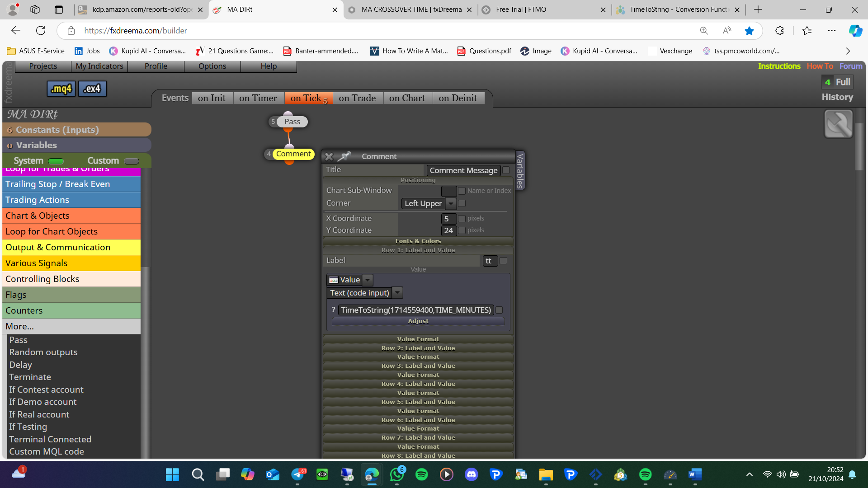This screenshot has height=488, width=868.
Task: Select the Pass block in workspace
Action: click(292, 122)
